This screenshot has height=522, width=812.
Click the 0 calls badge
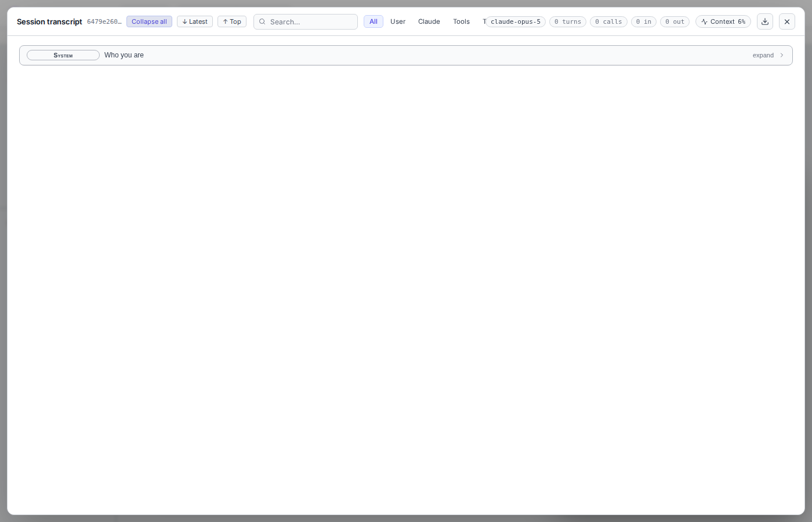608,21
